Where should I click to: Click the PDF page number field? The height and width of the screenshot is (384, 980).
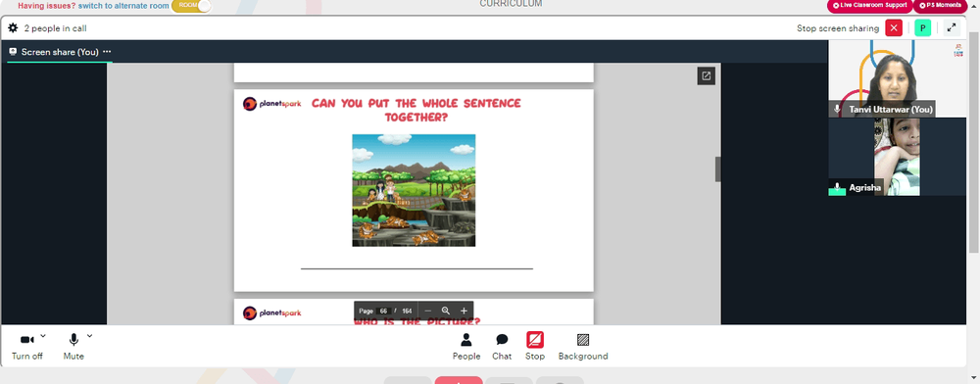(x=384, y=311)
